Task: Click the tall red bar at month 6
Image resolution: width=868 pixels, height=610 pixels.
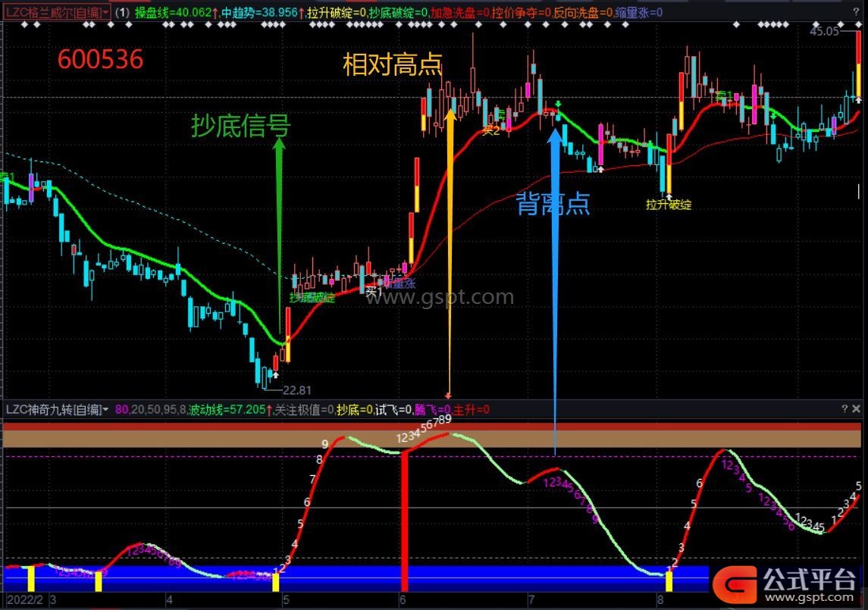Action: point(404,521)
